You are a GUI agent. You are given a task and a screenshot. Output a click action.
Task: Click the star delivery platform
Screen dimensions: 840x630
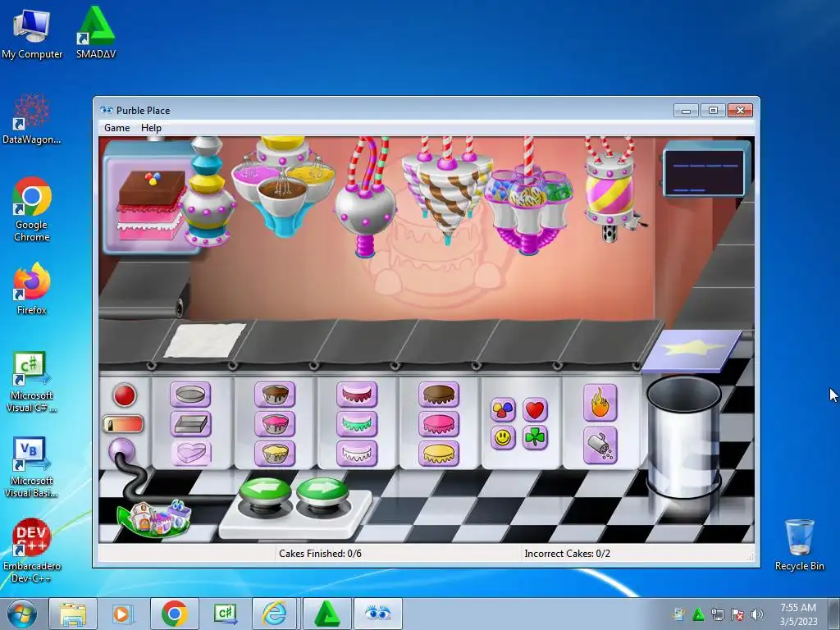click(692, 350)
